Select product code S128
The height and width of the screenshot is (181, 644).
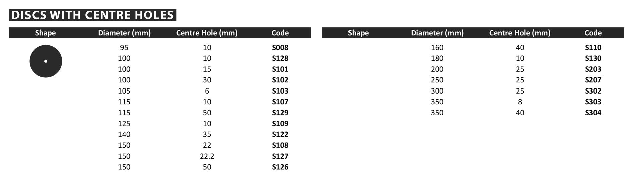[x=280, y=58]
